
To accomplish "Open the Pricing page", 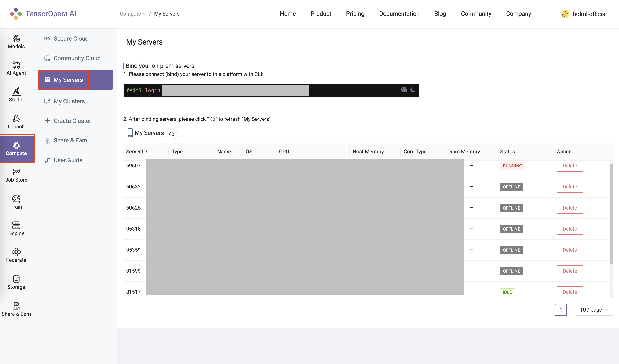I will click(355, 14).
